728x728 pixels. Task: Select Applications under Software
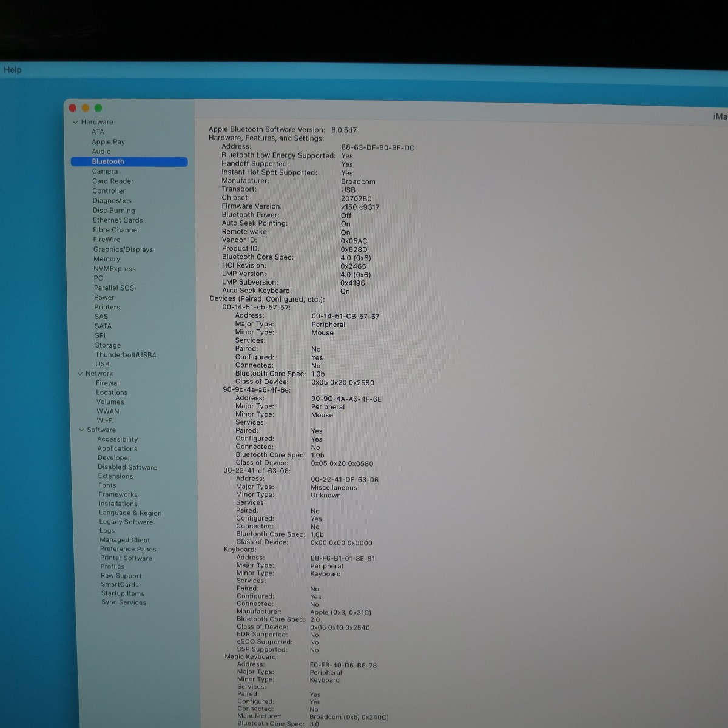(118, 449)
